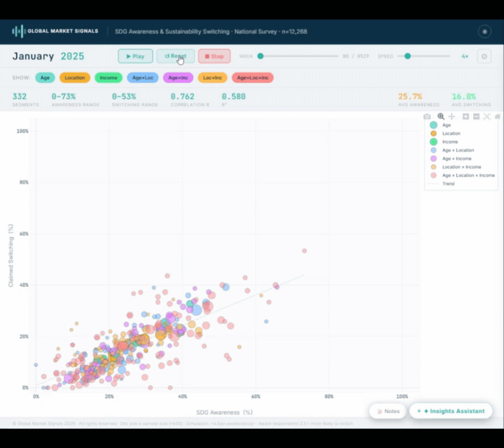Image resolution: width=504 pixels, height=448 pixels.
Task: Click the 0-53% switching range value
Action: [124, 97]
